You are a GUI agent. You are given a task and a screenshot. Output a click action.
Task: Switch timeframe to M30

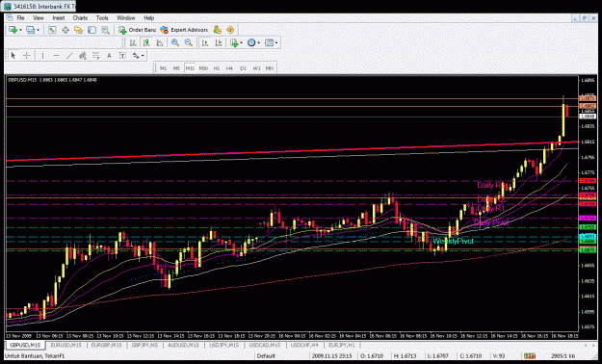pyautogui.click(x=203, y=68)
